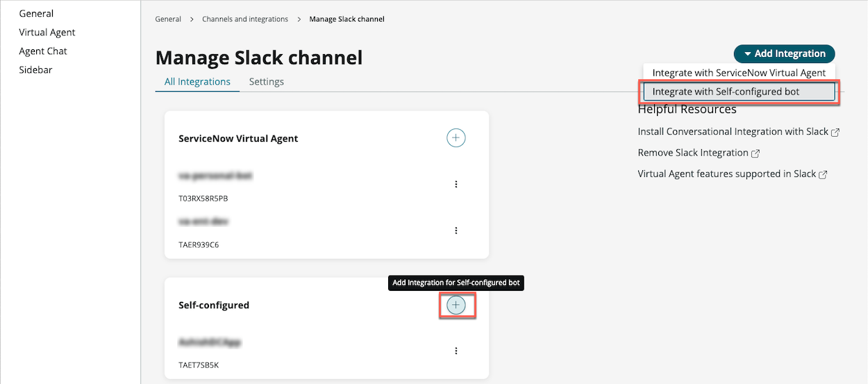Switch to the Settings tab
Viewport: 868px width, 384px height.
point(267,81)
